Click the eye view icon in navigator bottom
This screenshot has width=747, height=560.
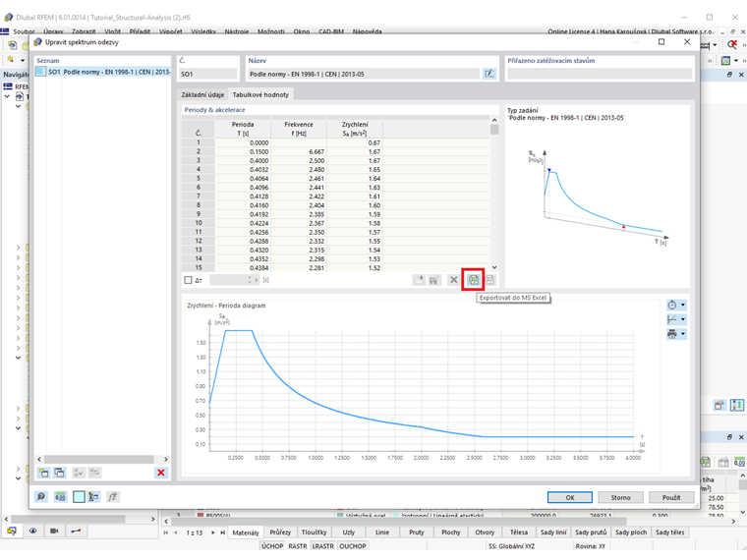tap(32, 531)
